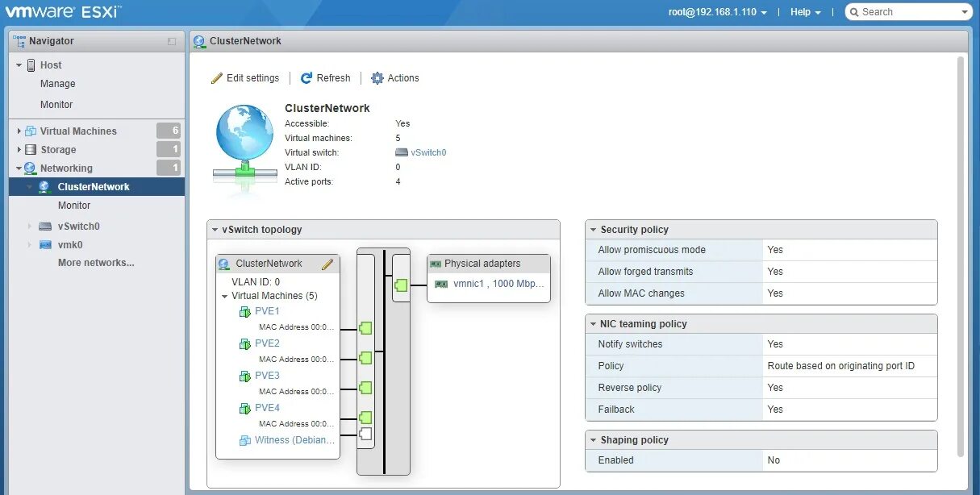This screenshot has width=980, height=495.
Task: Open the vSwitch0 virtual switch link
Action: 428,152
